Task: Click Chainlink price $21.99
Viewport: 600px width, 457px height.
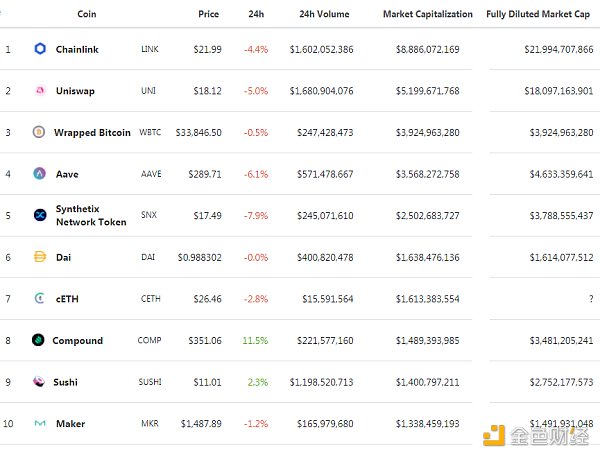Action: pos(207,49)
